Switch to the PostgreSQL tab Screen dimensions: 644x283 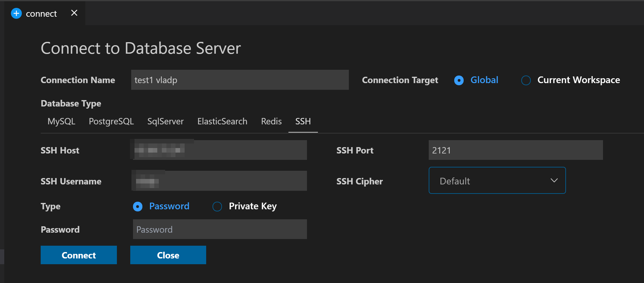point(111,121)
